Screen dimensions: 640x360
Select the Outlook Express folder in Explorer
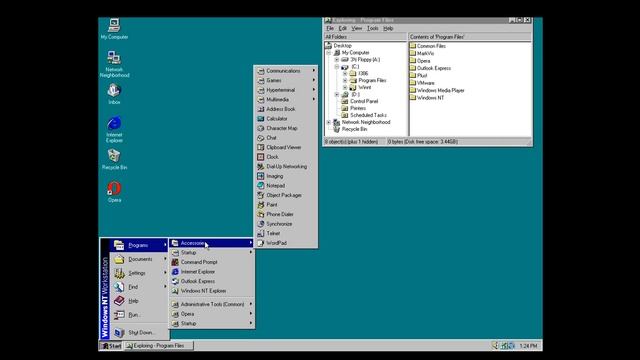(430, 68)
